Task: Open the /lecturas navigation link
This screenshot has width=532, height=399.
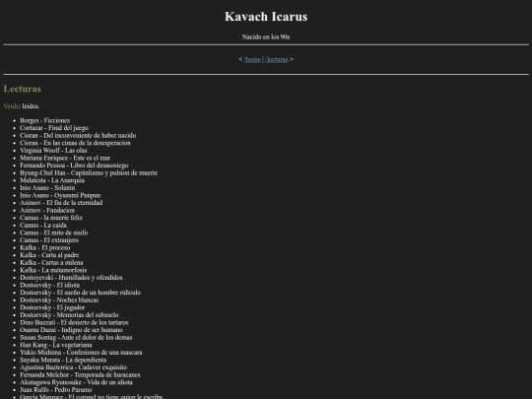Action: pos(277,59)
